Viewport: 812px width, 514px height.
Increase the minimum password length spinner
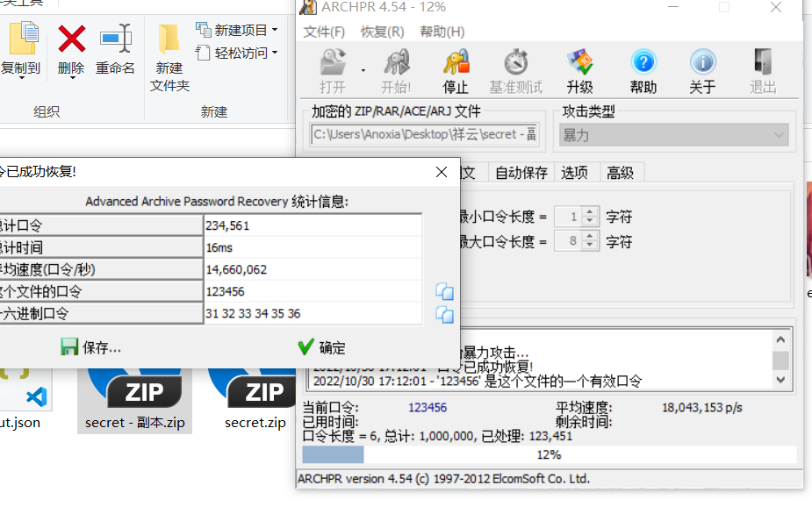pos(590,211)
